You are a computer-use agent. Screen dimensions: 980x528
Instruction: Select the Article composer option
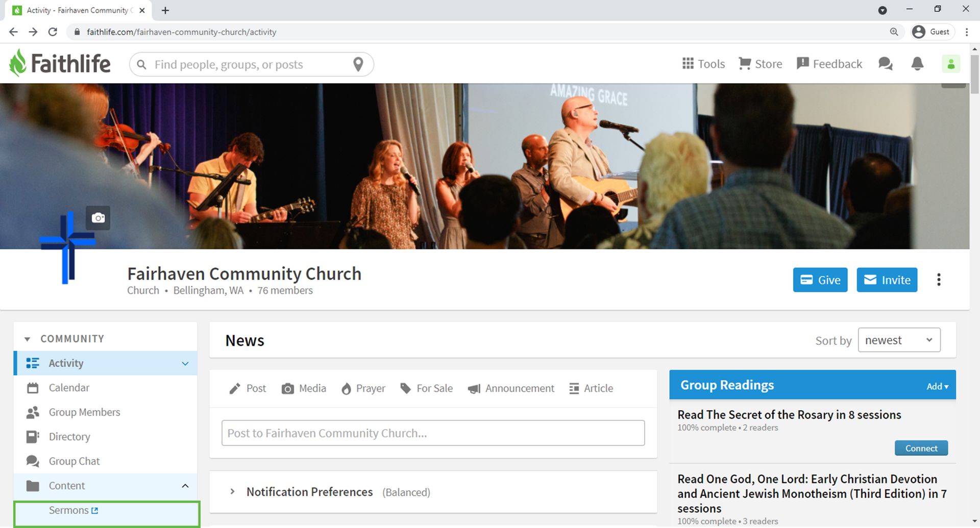[x=591, y=388]
